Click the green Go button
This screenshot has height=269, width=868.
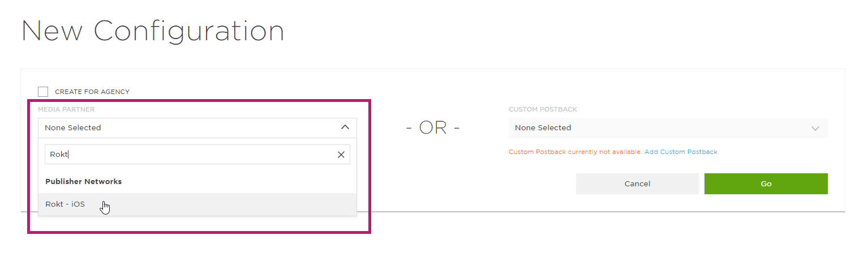766,184
